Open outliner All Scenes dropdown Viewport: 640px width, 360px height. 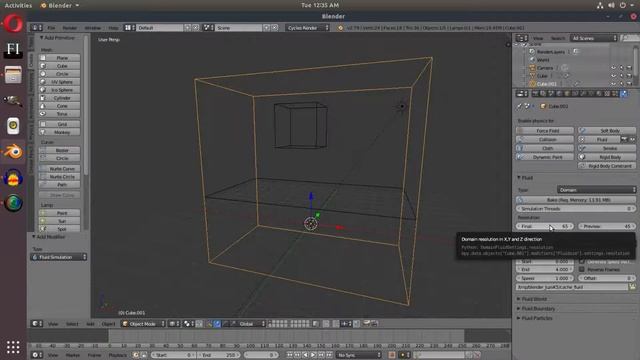(594, 38)
